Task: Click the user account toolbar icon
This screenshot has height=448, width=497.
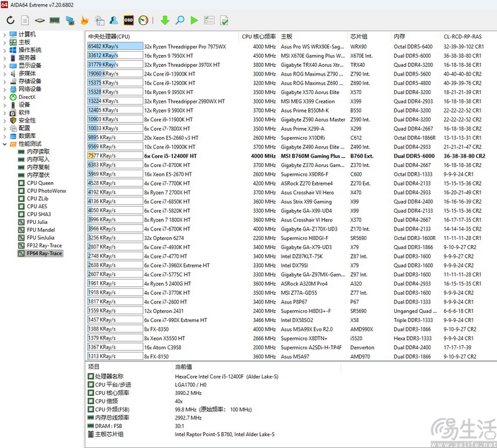Action: pyautogui.click(x=113, y=21)
